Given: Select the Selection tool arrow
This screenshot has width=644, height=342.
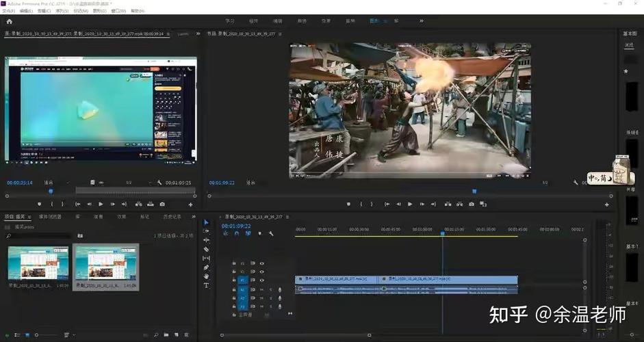Looking at the screenshot, I should pos(206,222).
